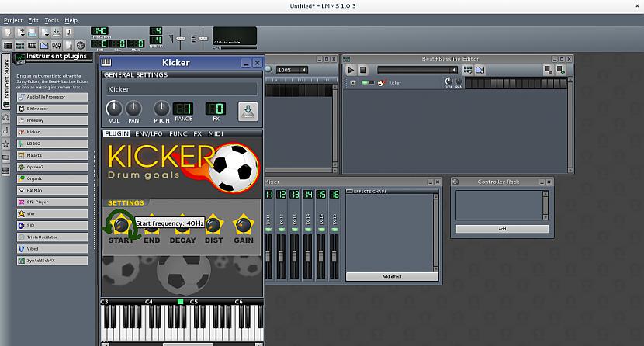Click the Kicker VOL knob
The height and width of the screenshot is (346, 644).
(x=114, y=109)
